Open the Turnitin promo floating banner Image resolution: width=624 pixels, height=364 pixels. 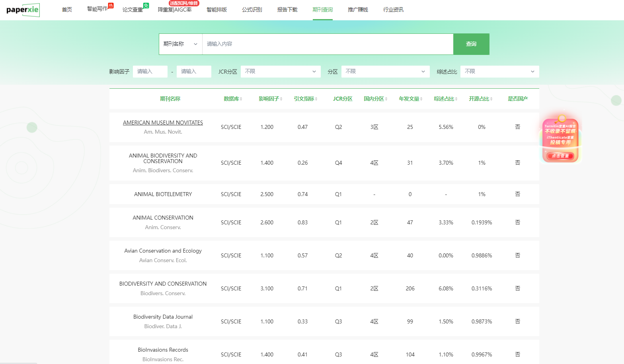(560, 140)
